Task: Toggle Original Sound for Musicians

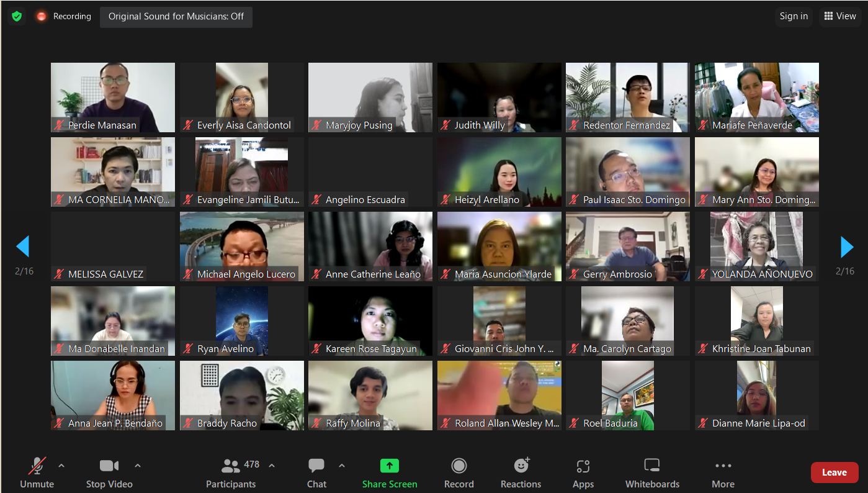Action: click(176, 17)
